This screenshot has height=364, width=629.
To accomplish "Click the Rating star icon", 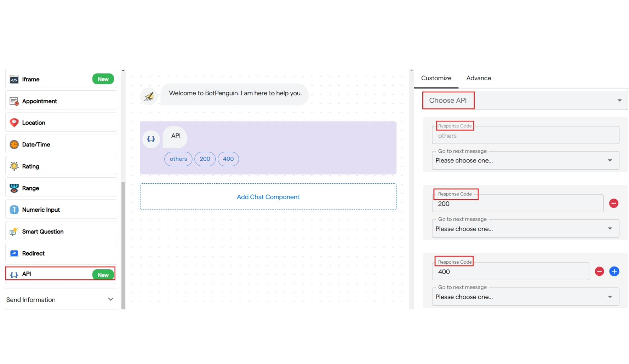I will tap(14, 166).
